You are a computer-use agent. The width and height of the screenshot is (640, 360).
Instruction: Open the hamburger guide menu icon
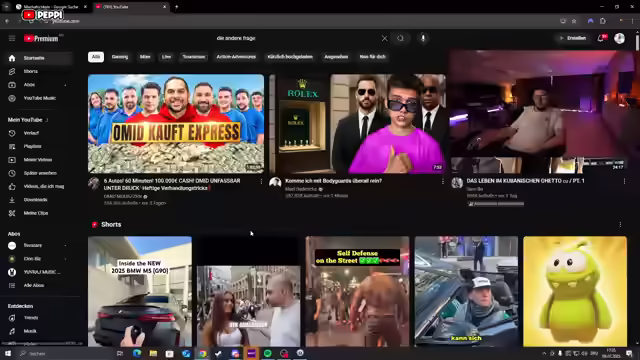pyautogui.click(x=12, y=38)
